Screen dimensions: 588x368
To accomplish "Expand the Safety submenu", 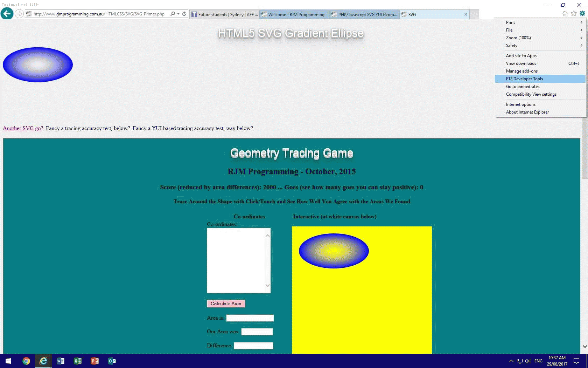I will click(511, 46).
